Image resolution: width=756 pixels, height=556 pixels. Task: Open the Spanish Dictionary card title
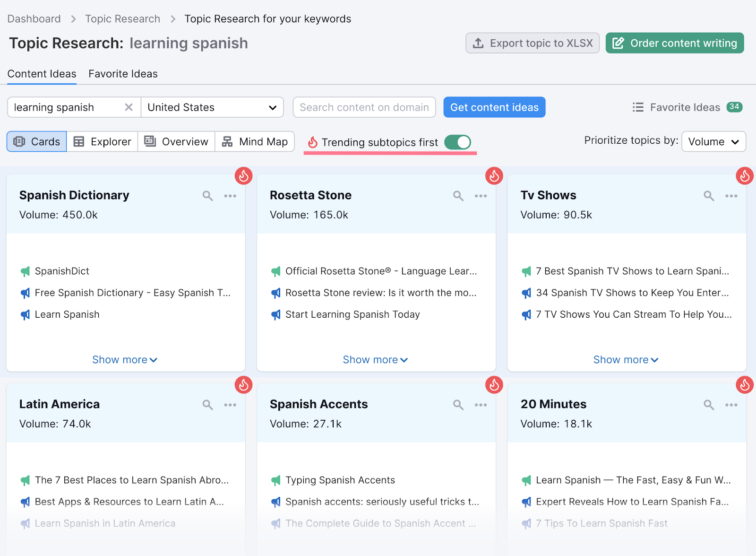[x=74, y=195]
